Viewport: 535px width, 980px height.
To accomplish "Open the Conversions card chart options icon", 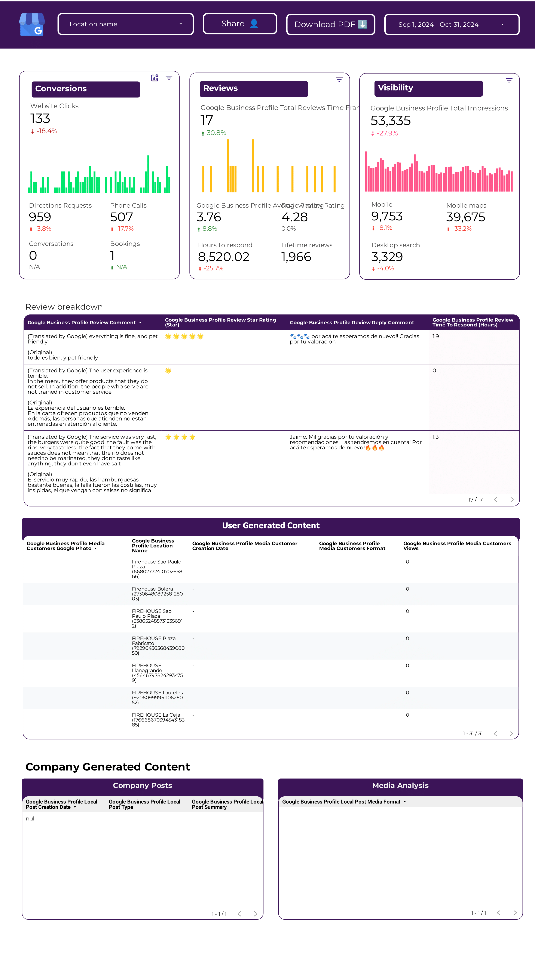I will click(x=155, y=78).
